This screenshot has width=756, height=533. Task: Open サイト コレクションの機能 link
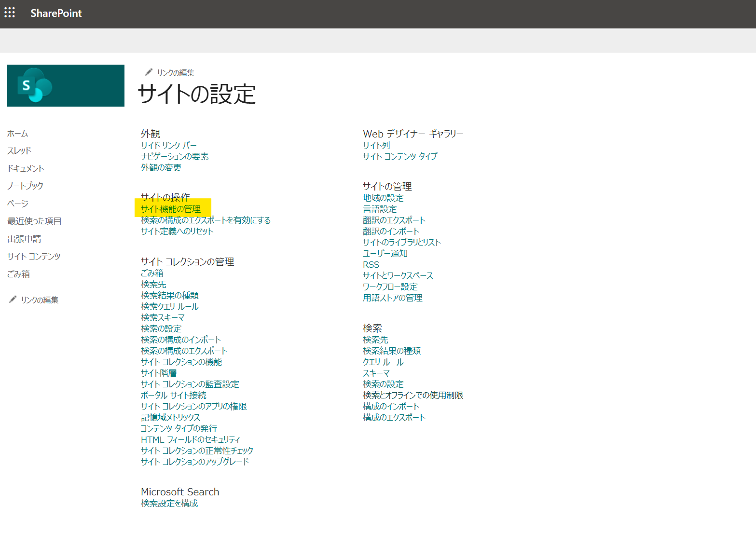[x=181, y=362]
